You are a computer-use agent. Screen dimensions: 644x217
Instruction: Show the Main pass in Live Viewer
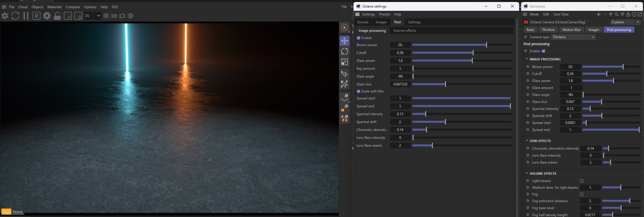pyautogui.click(x=6, y=212)
